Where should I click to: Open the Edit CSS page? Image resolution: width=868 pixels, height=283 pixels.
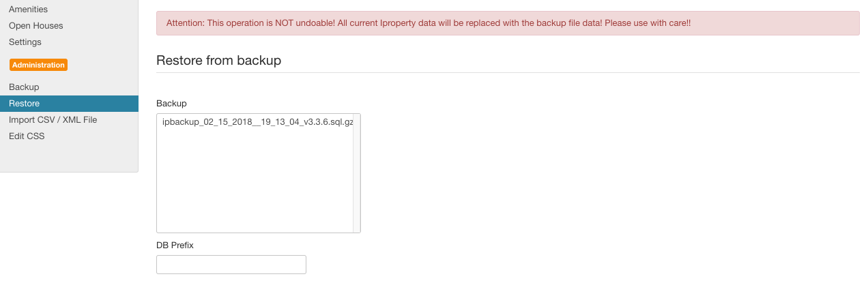[x=27, y=136]
